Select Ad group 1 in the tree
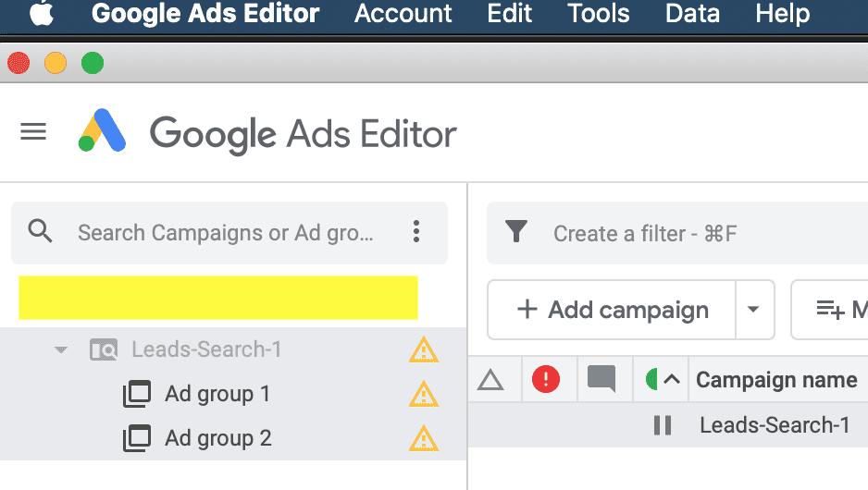The image size is (868, 490). pos(217,394)
